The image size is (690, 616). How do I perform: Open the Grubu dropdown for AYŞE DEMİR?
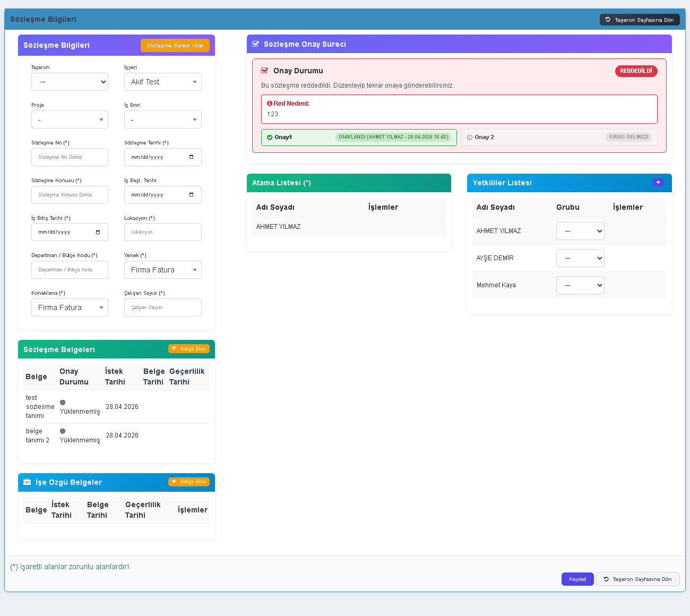tap(580, 258)
